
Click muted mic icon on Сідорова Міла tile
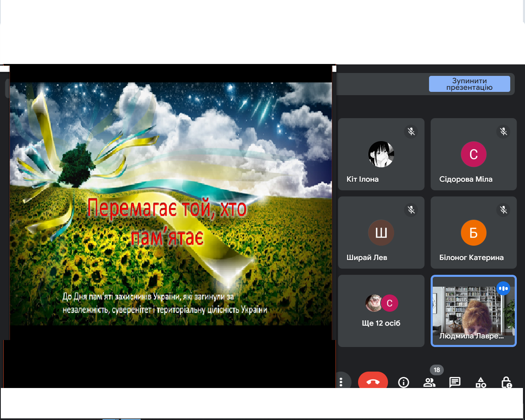point(504,131)
